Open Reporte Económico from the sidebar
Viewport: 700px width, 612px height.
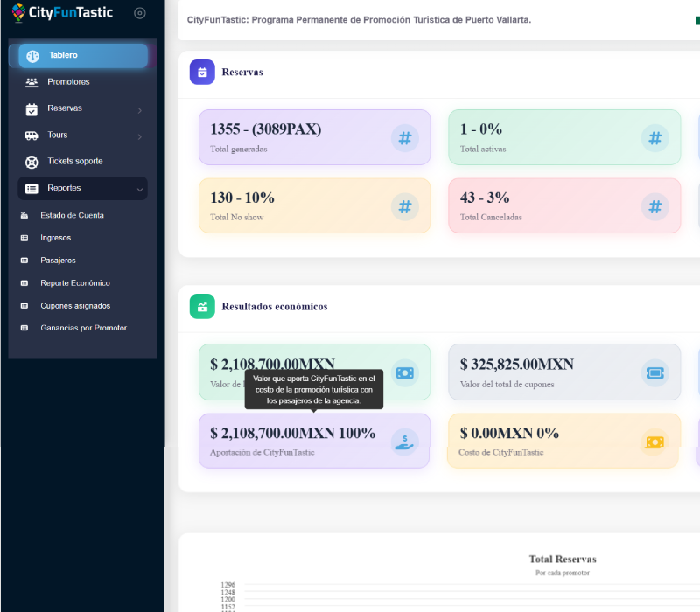point(74,283)
